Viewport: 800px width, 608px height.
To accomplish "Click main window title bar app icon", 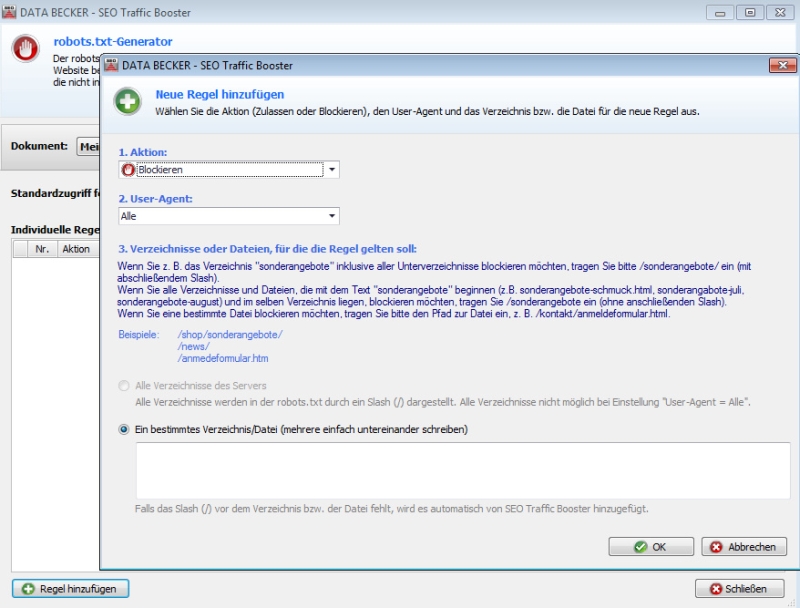I will 9,12.
